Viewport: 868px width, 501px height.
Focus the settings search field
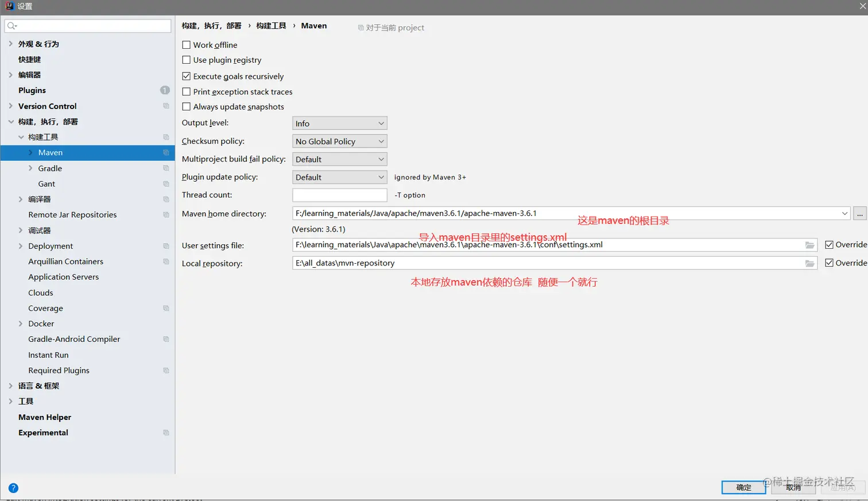pyautogui.click(x=87, y=26)
